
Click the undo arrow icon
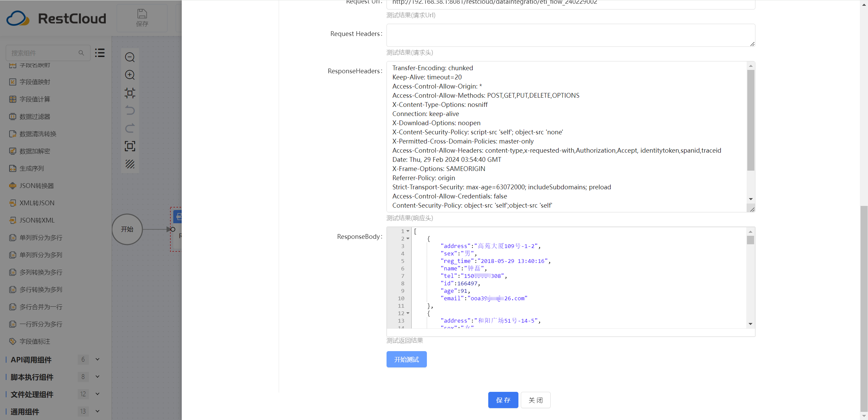tap(130, 111)
